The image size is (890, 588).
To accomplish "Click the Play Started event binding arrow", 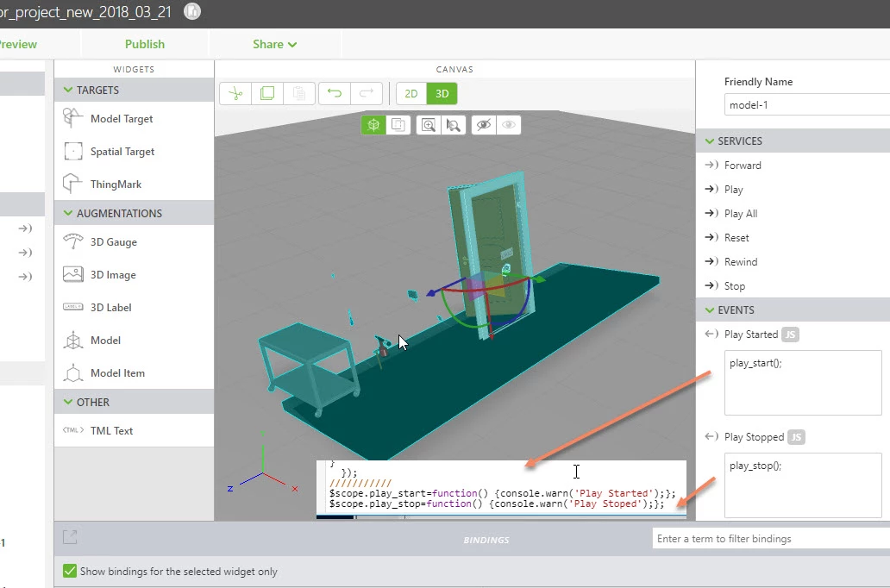I will pyautogui.click(x=711, y=335).
